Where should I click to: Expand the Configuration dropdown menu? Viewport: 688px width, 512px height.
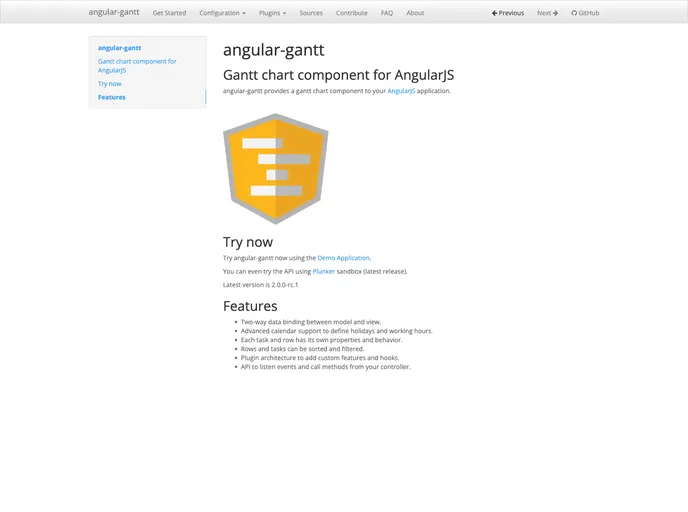tap(222, 13)
